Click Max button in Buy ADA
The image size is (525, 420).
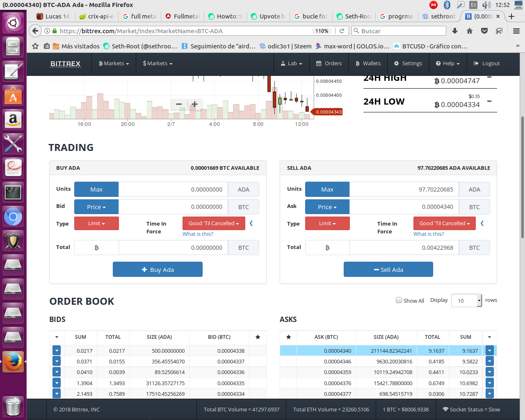coord(96,189)
